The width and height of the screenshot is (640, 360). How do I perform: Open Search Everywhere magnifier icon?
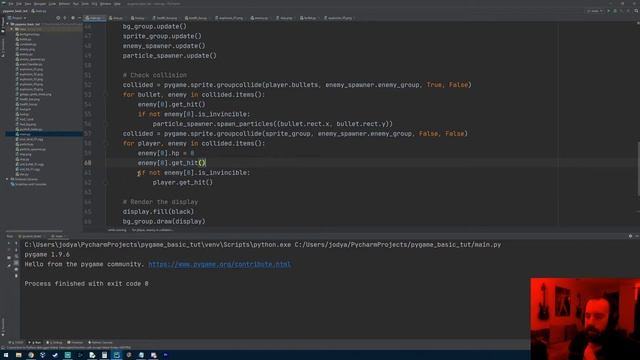pos(636,11)
